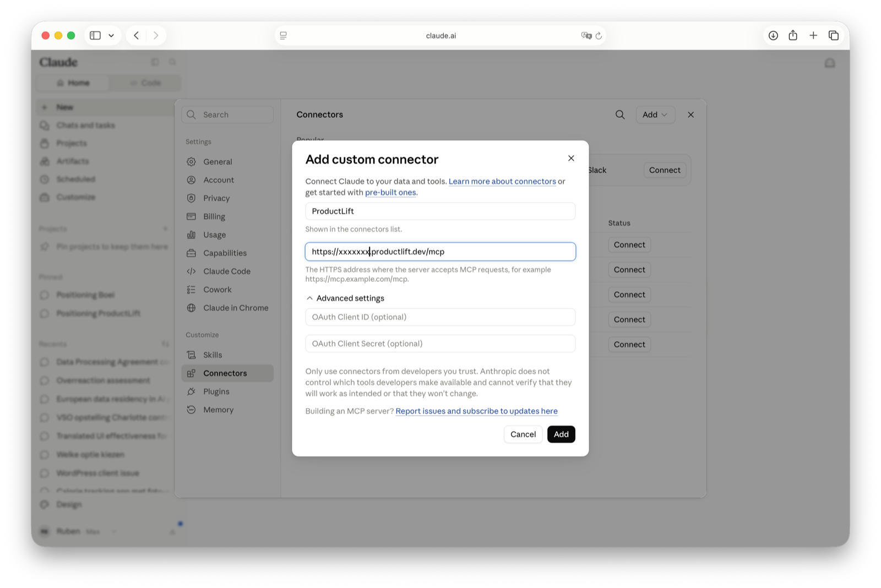Collapse the Advanced settings section
881x588 pixels.
point(345,298)
